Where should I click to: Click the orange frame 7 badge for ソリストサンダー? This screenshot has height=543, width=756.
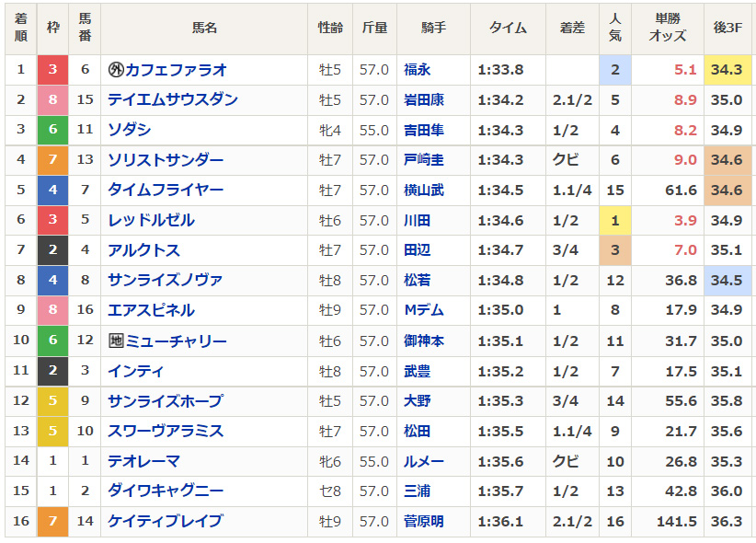pyautogui.click(x=53, y=160)
